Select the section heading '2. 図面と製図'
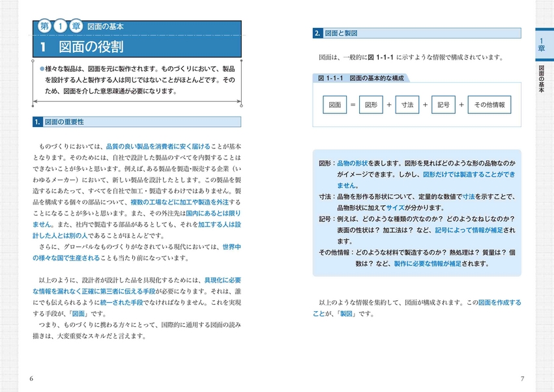Image resolution: width=554 pixels, height=392 pixels. [417, 33]
